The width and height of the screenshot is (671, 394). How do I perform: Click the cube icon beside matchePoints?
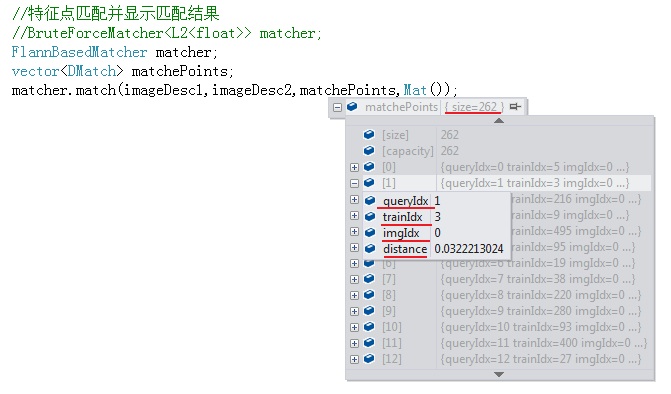coord(352,107)
